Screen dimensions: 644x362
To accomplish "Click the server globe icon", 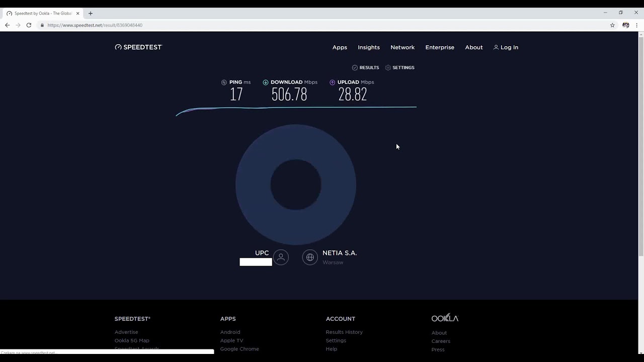I will (310, 257).
